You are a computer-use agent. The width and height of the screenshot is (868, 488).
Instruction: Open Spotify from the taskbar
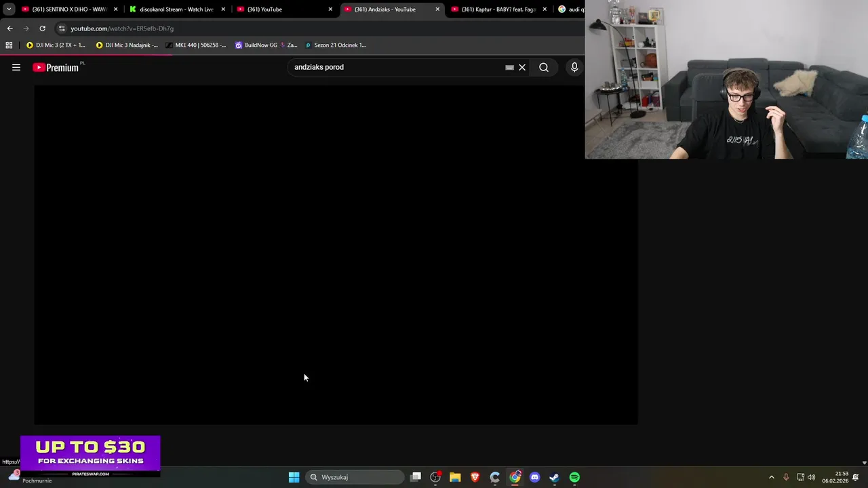(574, 477)
